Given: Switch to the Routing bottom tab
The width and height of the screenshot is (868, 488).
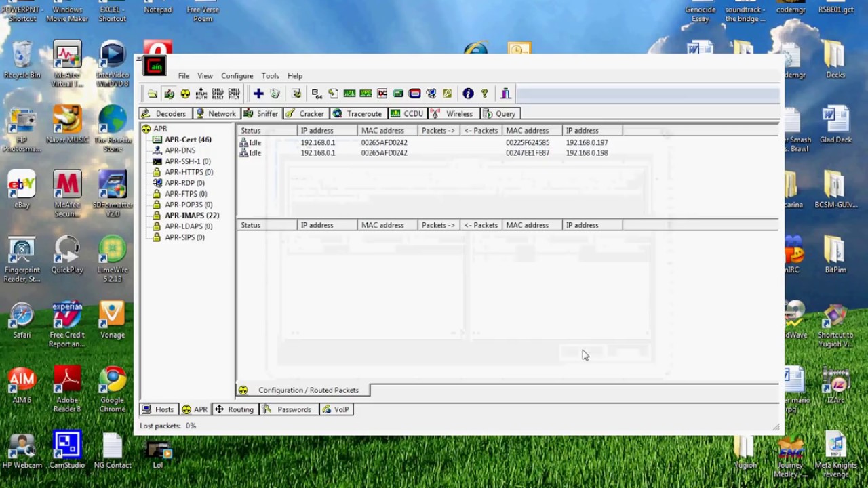Looking at the screenshot, I should click(235, 409).
